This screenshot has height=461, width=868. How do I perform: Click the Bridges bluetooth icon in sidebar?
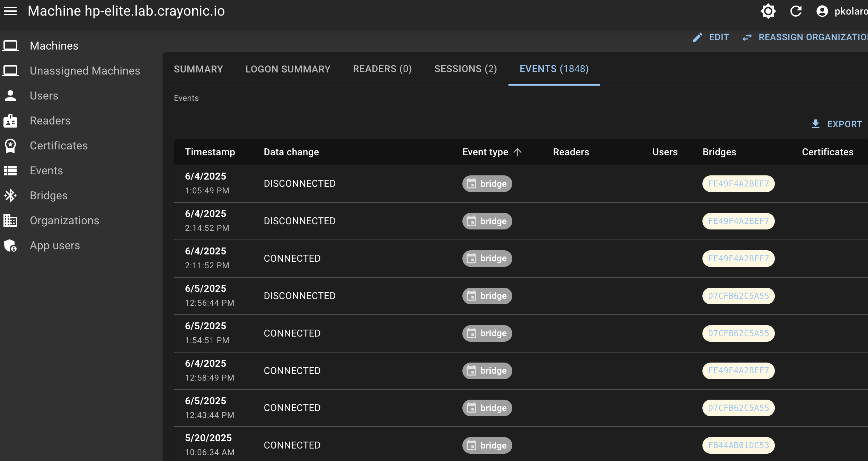(10, 195)
